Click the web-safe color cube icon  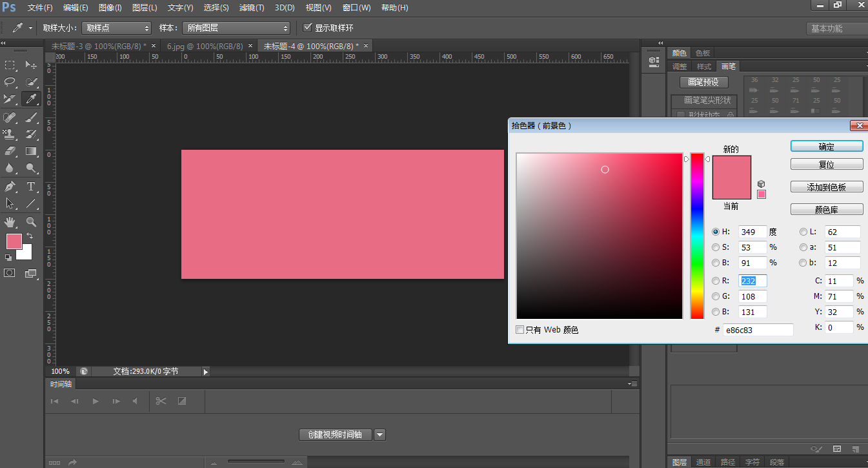(762, 184)
